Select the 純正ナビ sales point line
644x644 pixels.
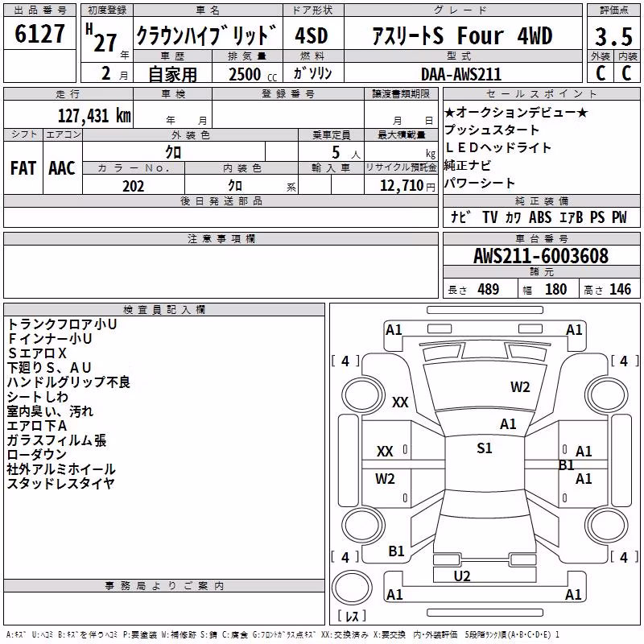pos(468,165)
